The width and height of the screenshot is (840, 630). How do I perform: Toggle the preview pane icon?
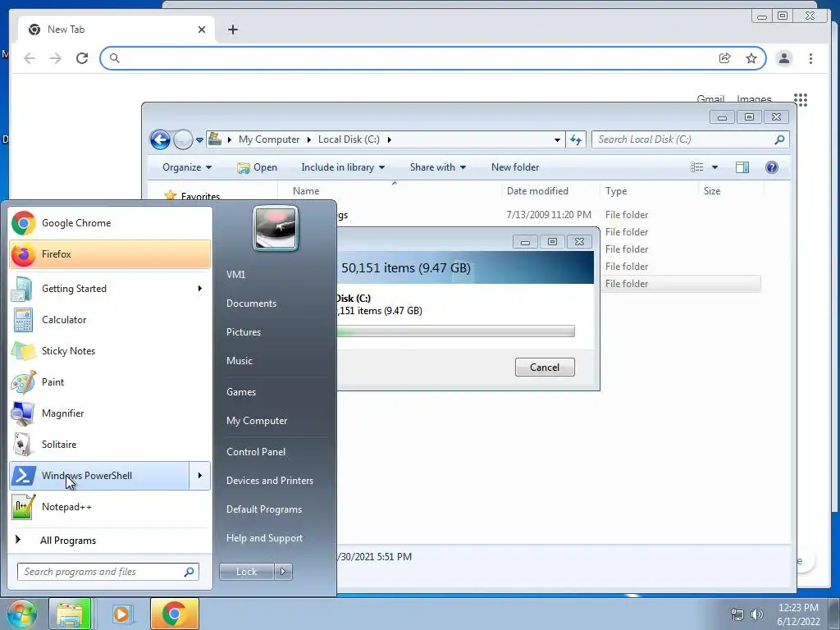point(742,167)
